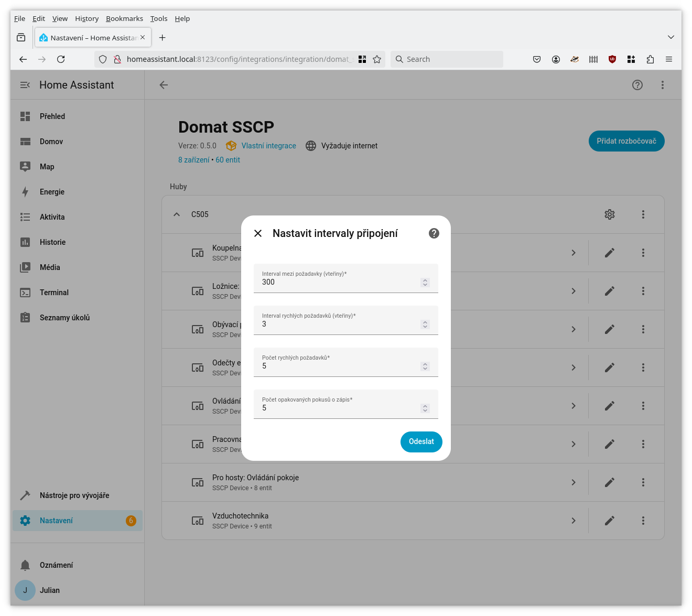Expand the Koupelna device row chevron

[x=574, y=253]
